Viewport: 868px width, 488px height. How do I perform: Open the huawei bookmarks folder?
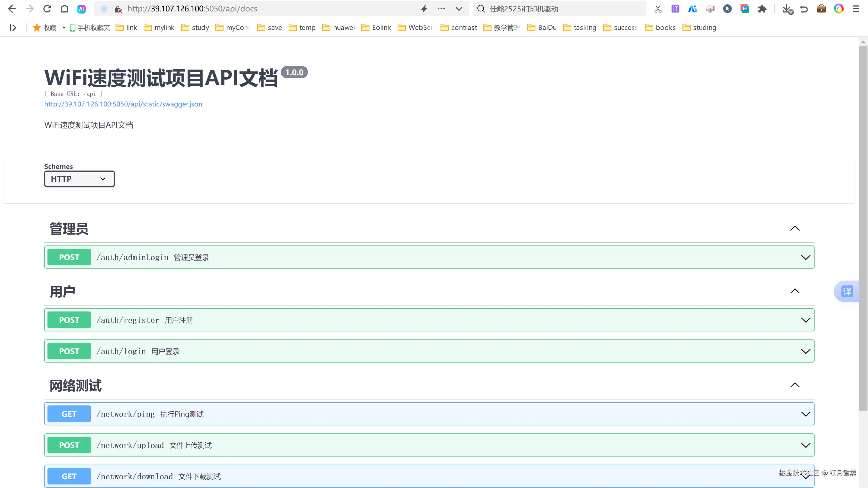pyautogui.click(x=338, y=28)
